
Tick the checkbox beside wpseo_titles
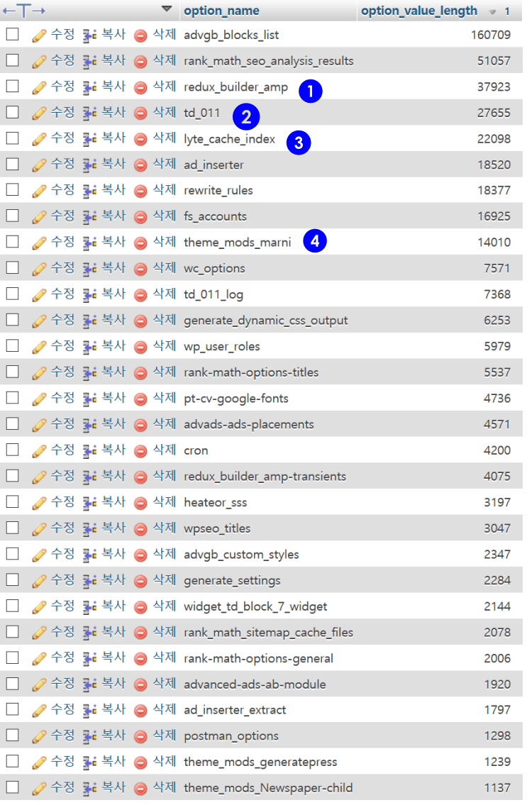click(12, 528)
